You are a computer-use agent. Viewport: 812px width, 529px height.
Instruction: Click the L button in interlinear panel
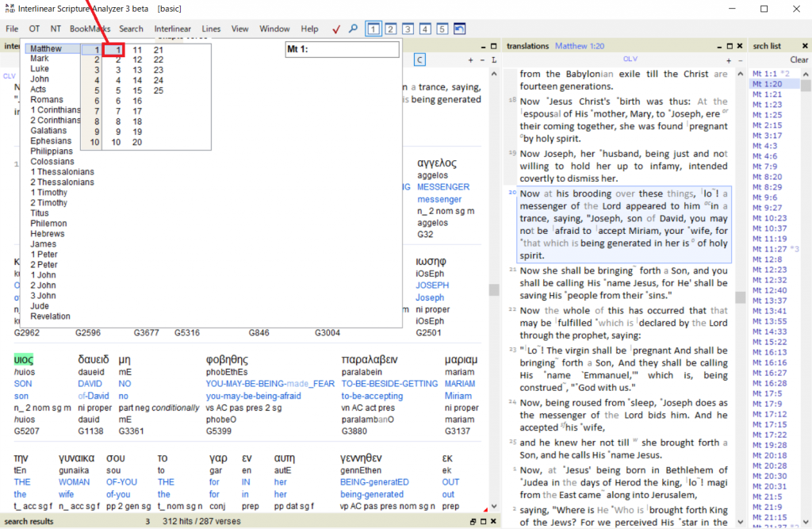[x=493, y=60]
